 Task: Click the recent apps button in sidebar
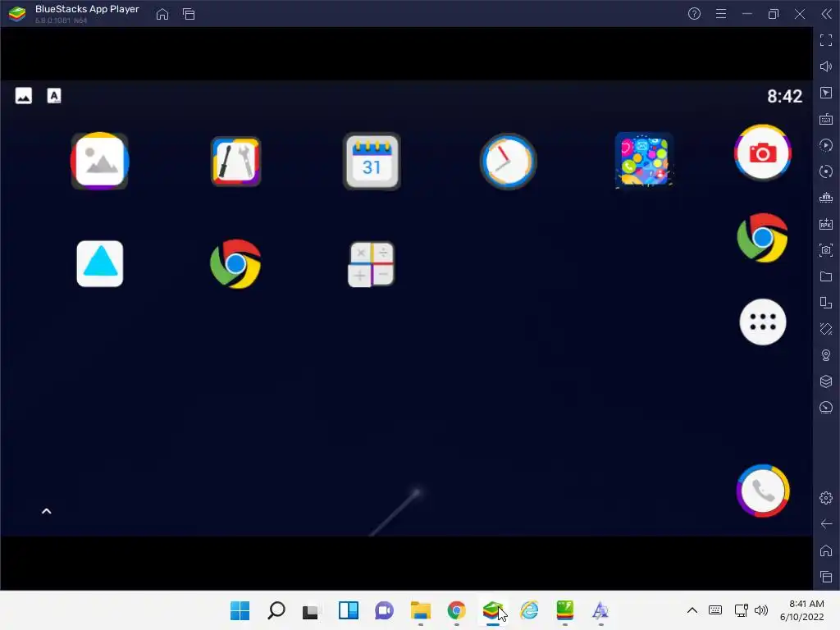(826, 577)
